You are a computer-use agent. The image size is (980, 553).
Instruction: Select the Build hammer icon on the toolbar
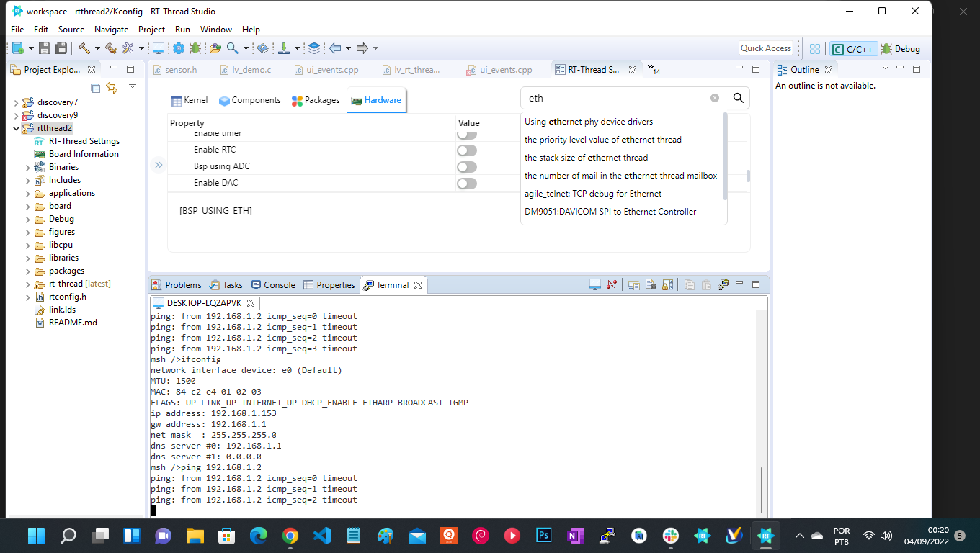pyautogui.click(x=84, y=48)
